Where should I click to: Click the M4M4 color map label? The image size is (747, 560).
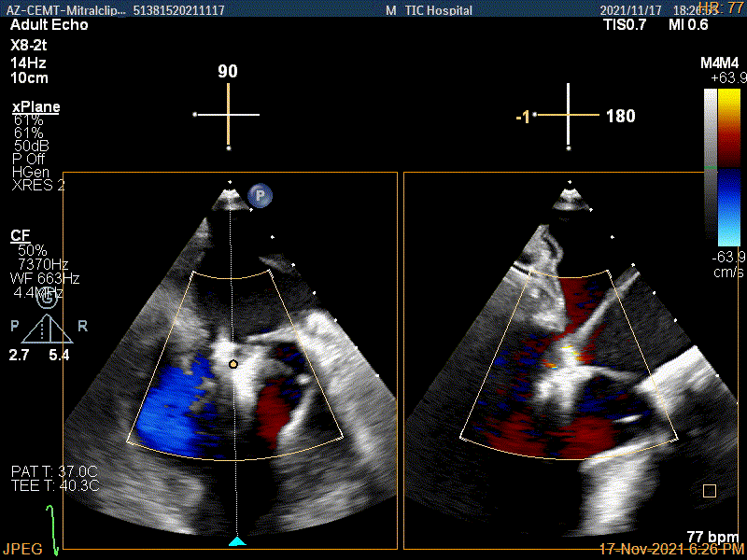point(720,63)
